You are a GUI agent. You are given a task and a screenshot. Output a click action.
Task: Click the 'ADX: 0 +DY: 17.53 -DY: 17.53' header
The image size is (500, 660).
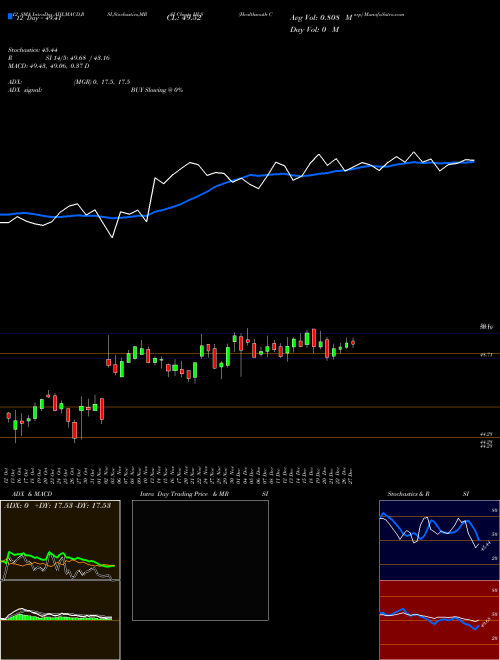[57, 506]
